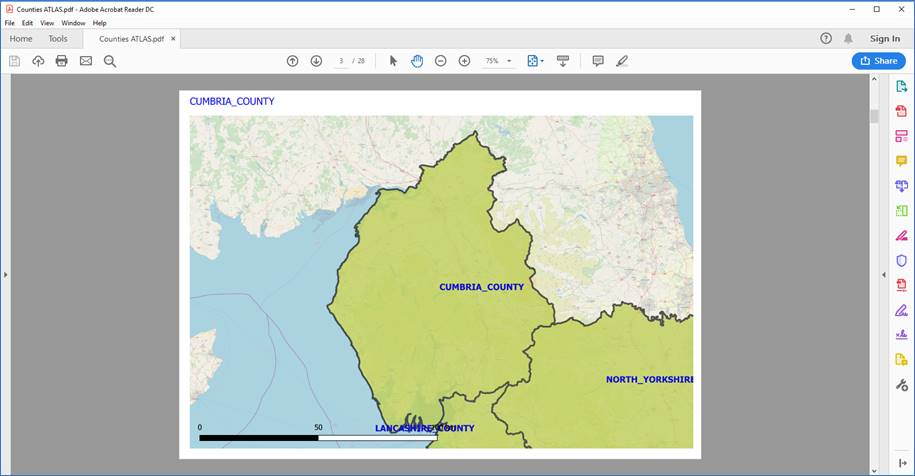915x476 pixels.
Task: Open the yellow Send for Comments tool
Action: click(901, 359)
